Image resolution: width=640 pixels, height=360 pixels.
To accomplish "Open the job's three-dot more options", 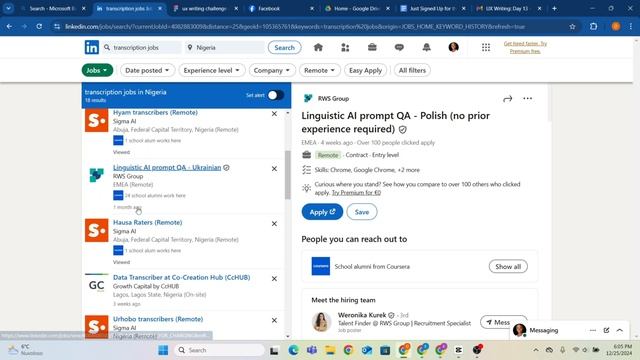I will point(527,98).
